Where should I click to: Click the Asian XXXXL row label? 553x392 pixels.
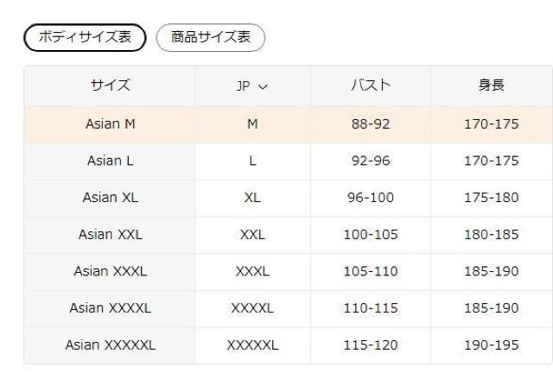110,308
